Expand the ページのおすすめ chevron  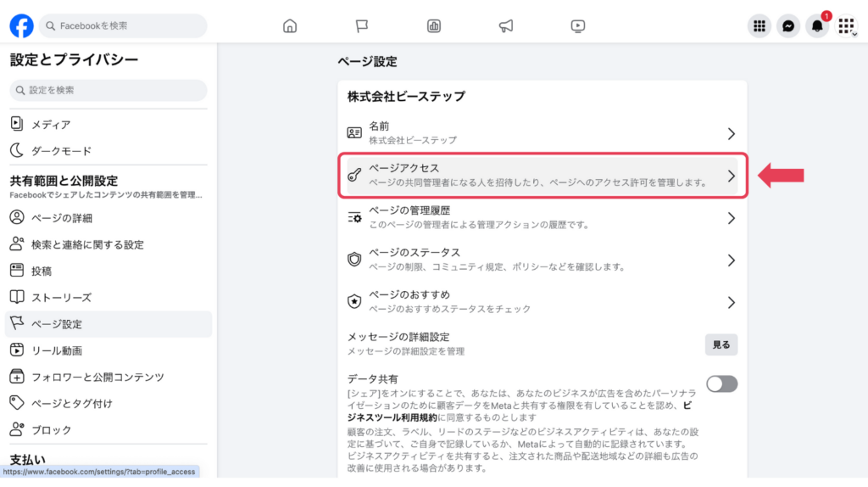[732, 302]
